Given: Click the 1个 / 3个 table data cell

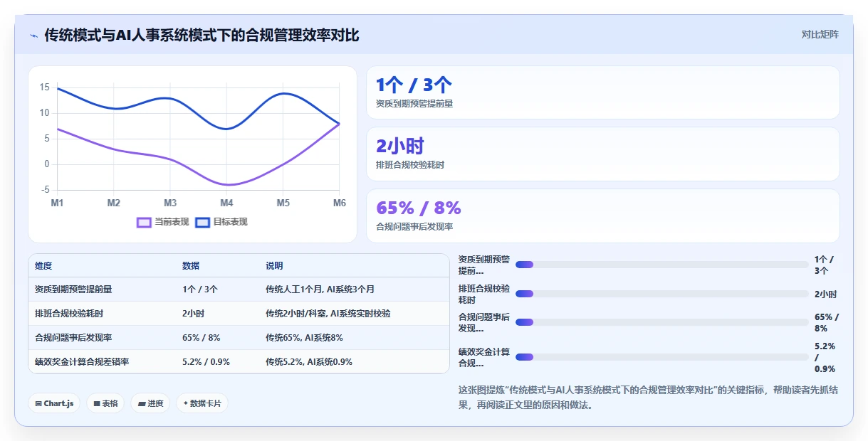Looking at the screenshot, I should coord(200,289).
